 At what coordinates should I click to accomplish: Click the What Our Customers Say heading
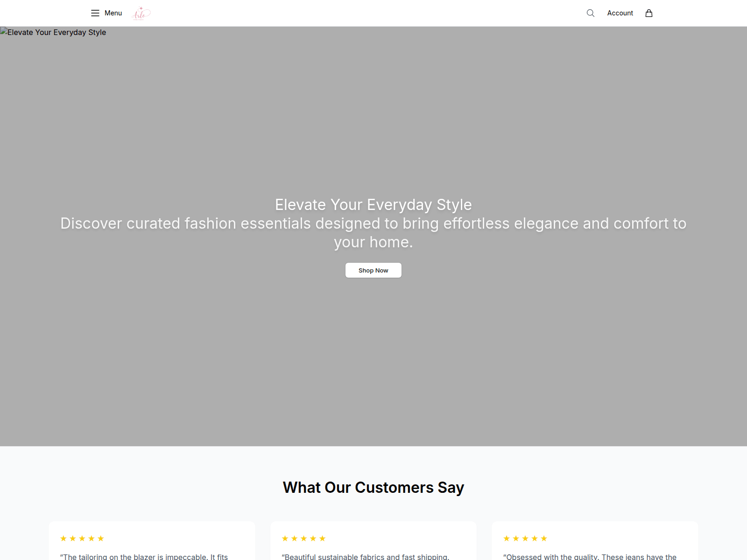coord(373,487)
